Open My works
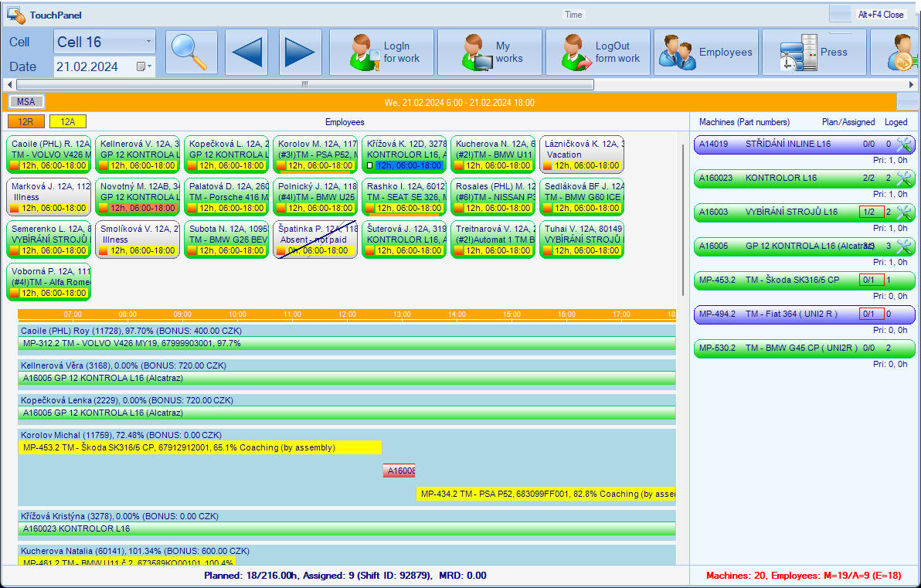Screen dimensions: 921x588 click(x=490, y=53)
